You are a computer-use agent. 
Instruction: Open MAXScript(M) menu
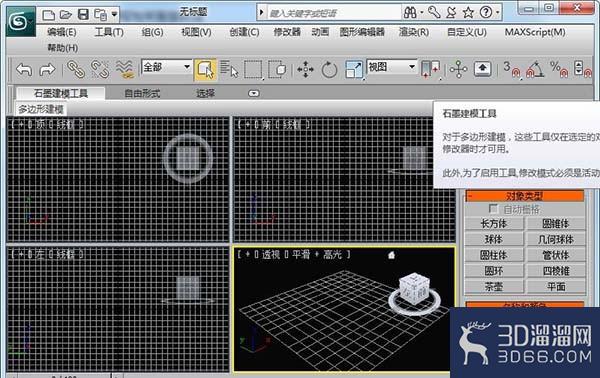535,32
